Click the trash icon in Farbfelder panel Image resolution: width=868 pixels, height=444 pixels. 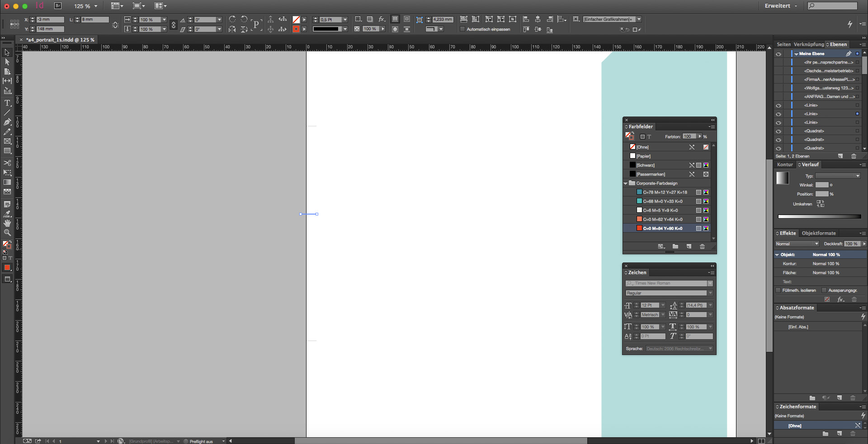click(x=702, y=246)
